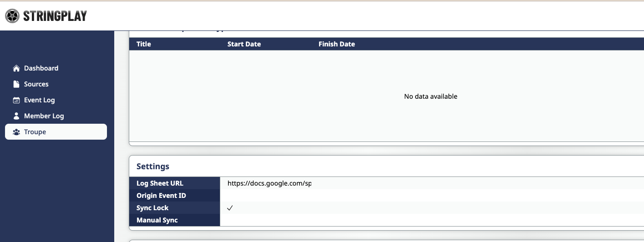
Task: Click the home icon beside Dashboard
Action: [x=16, y=68]
